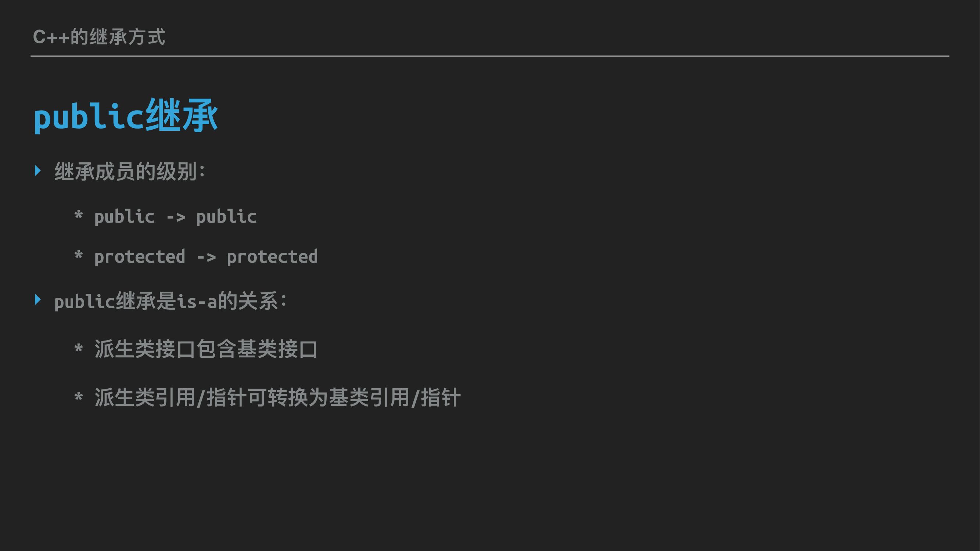Image resolution: width=980 pixels, height=551 pixels.
Task: Click the first protected before the arrow
Action: point(139,257)
